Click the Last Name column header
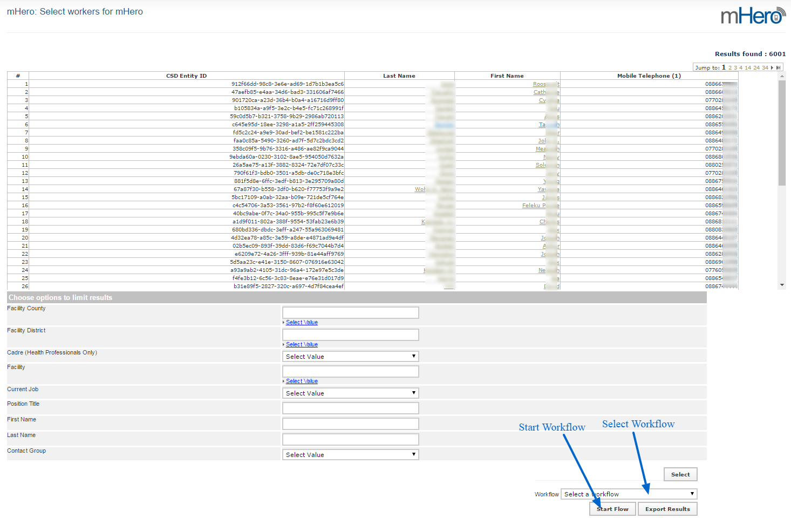Viewport: 791px width, 532px height. point(399,76)
